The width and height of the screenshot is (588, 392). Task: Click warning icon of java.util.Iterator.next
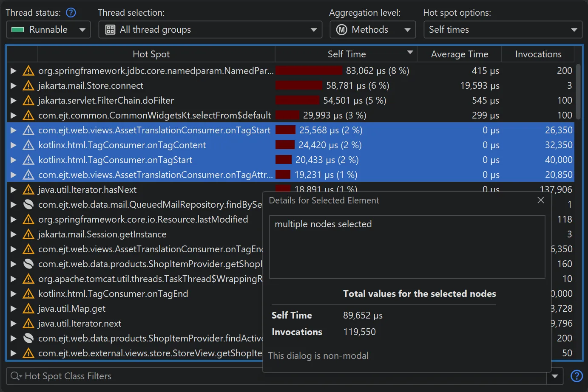coord(28,323)
